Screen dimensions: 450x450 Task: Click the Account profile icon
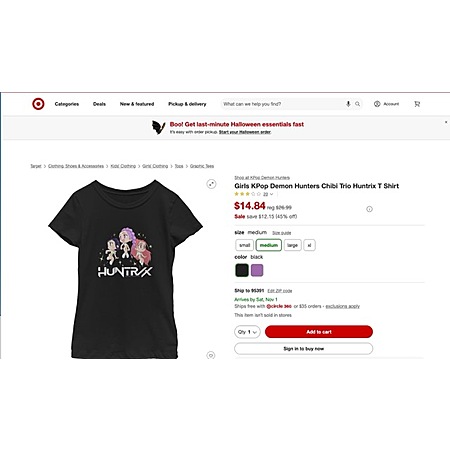pyautogui.click(x=377, y=104)
